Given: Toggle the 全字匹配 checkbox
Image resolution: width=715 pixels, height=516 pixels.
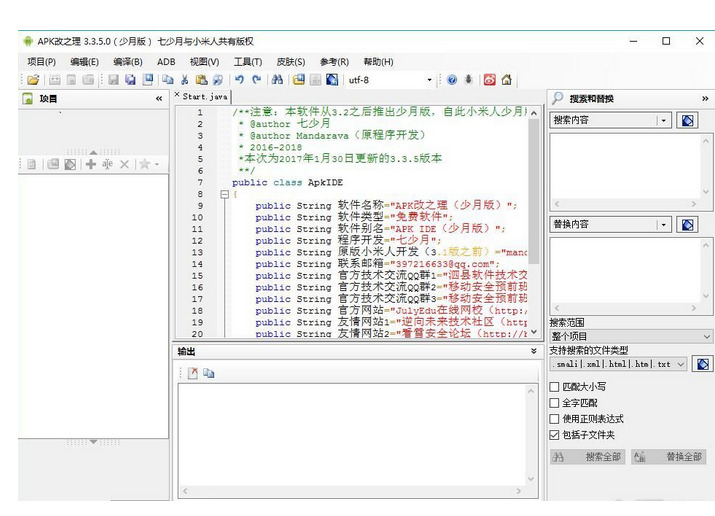Looking at the screenshot, I should (554, 403).
